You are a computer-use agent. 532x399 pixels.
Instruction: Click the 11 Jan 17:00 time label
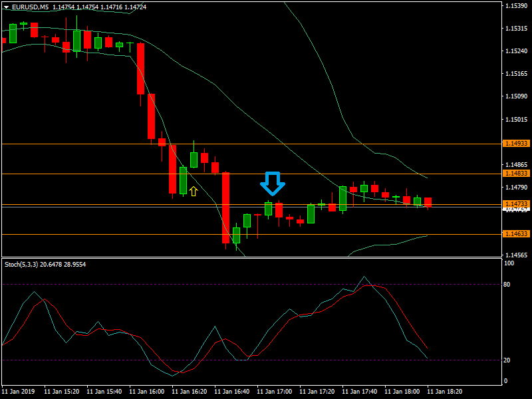coord(274,392)
